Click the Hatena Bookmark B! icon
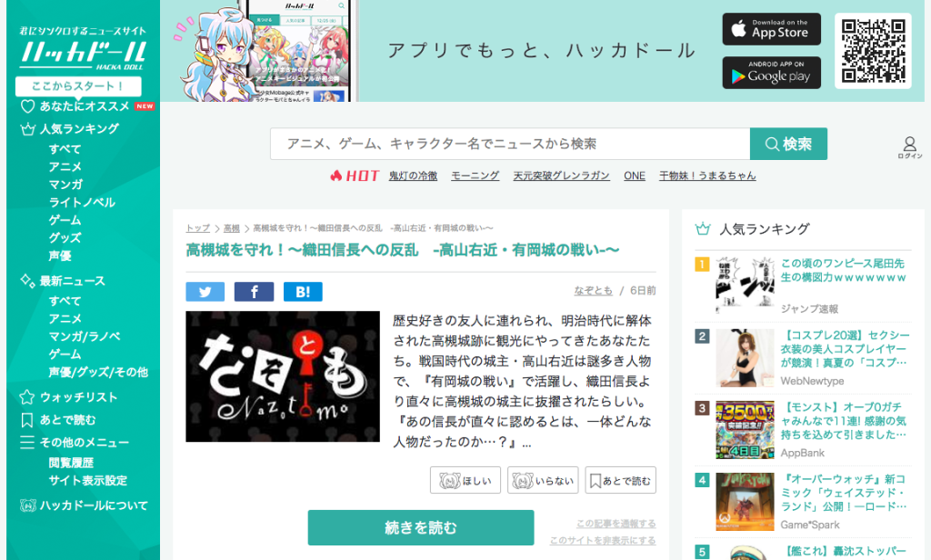Viewport: 931px width, 560px height. [x=303, y=292]
